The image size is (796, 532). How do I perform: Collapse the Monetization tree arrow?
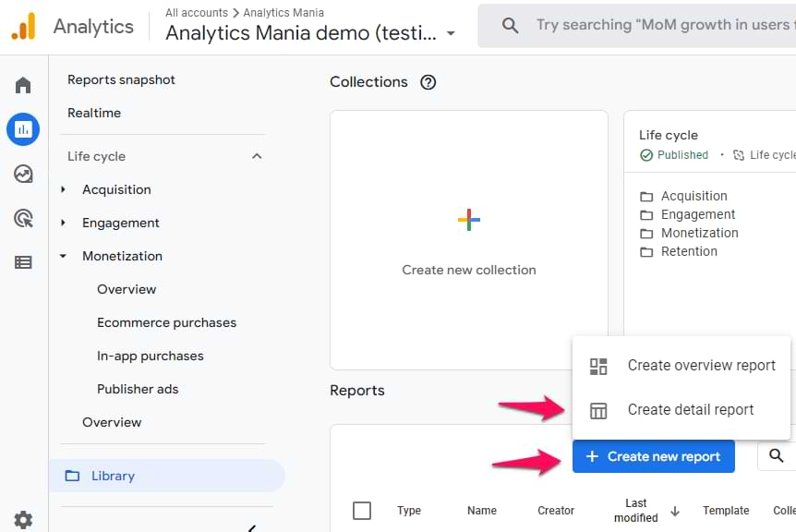point(63,256)
